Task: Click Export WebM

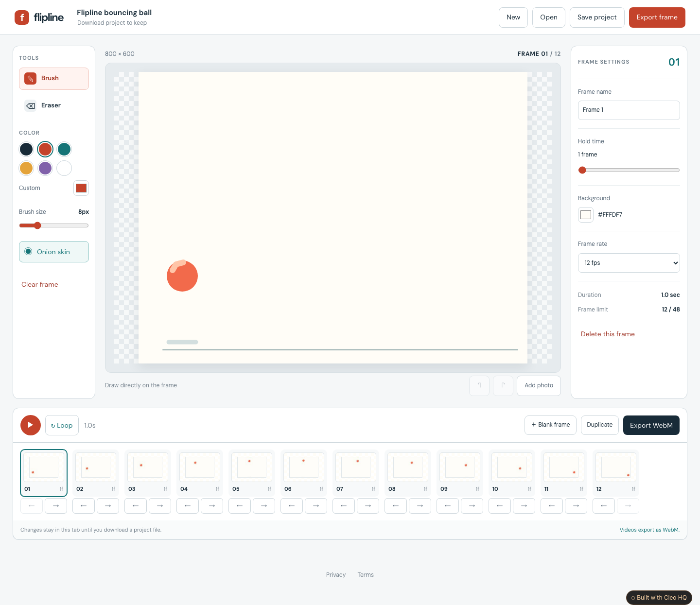Action: pyautogui.click(x=651, y=425)
